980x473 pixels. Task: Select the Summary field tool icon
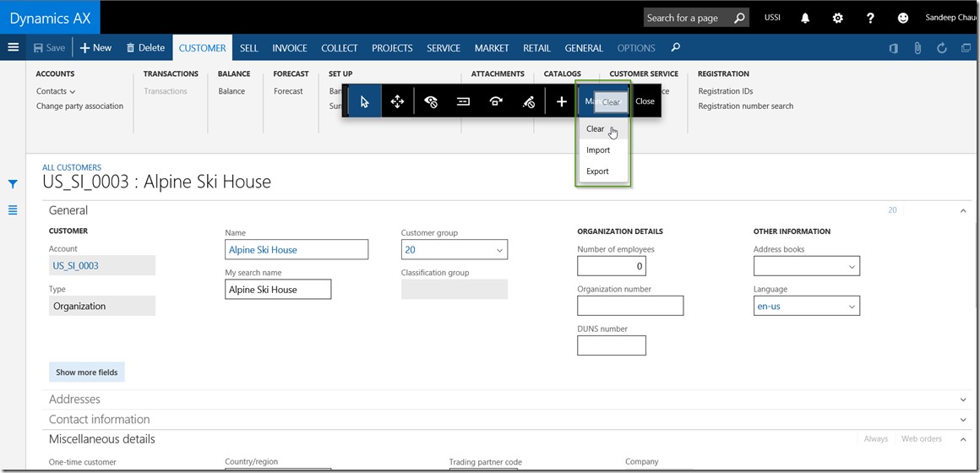(463, 101)
